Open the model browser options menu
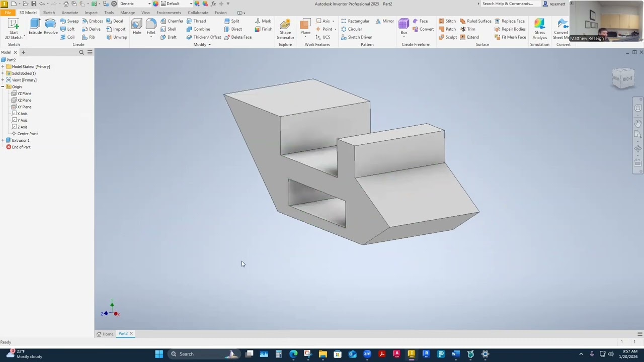Image resolution: width=644 pixels, height=362 pixels. (90, 52)
